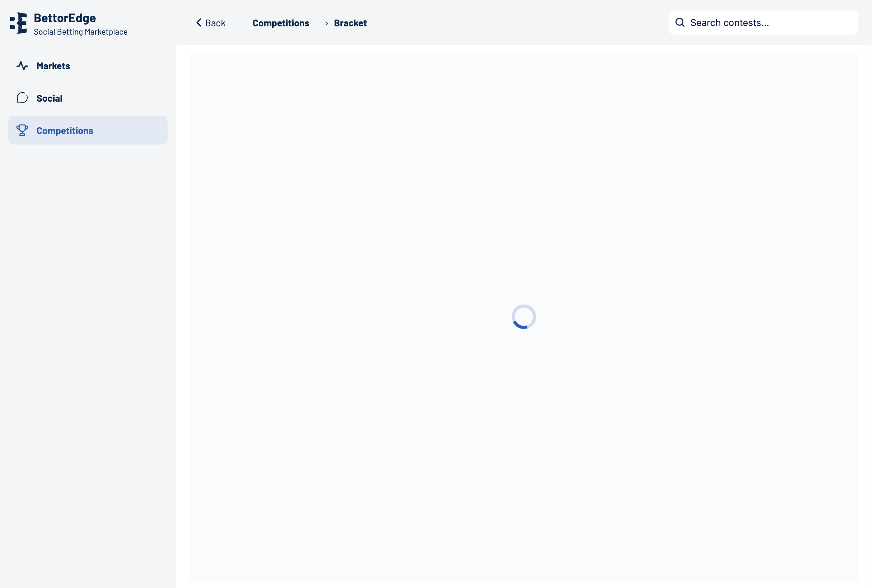872x588 pixels.
Task: Click the breadcrumb separator arrow
Action: point(326,23)
